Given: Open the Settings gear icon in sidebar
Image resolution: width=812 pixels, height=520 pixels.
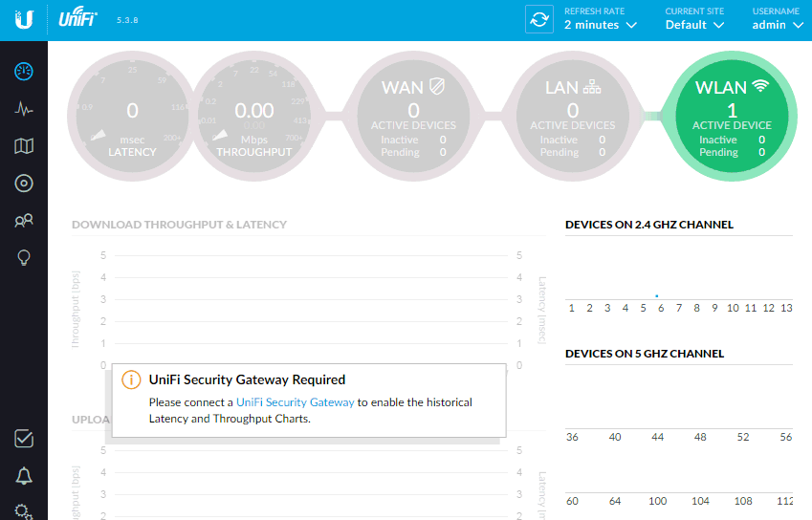Looking at the screenshot, I should pos(24,511).
